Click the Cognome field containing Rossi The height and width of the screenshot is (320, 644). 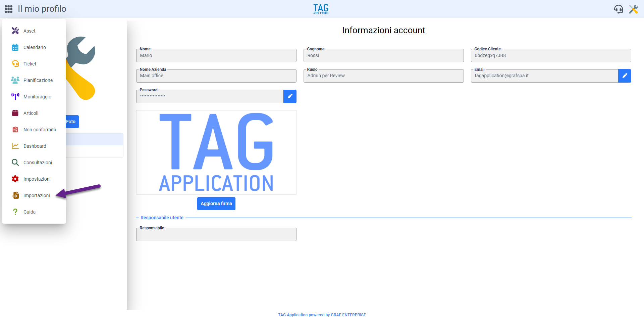(x=384, y=55)
